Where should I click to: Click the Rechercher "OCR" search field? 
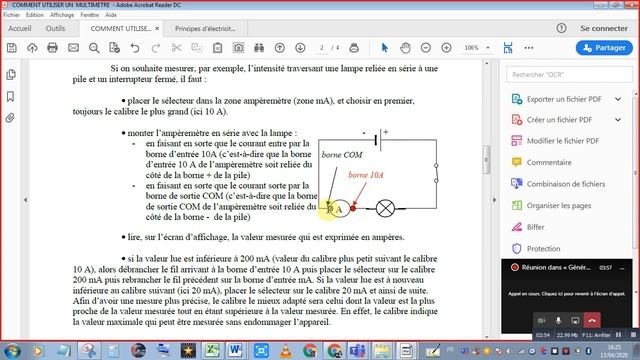click(x=569, y=75)
